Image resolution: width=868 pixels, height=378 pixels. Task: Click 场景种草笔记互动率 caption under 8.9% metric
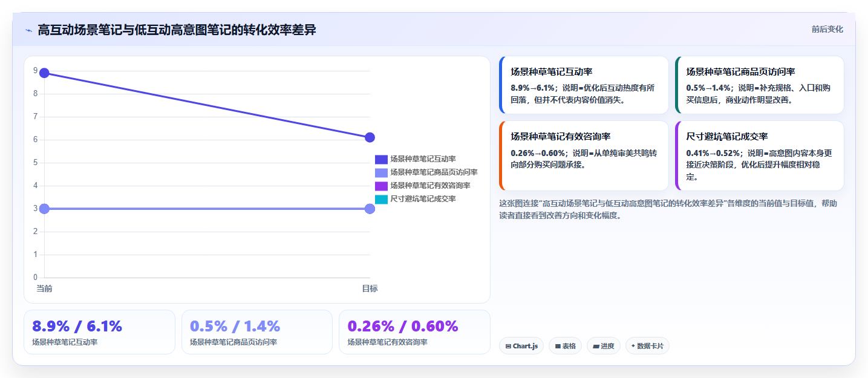(x=65, y=342)
